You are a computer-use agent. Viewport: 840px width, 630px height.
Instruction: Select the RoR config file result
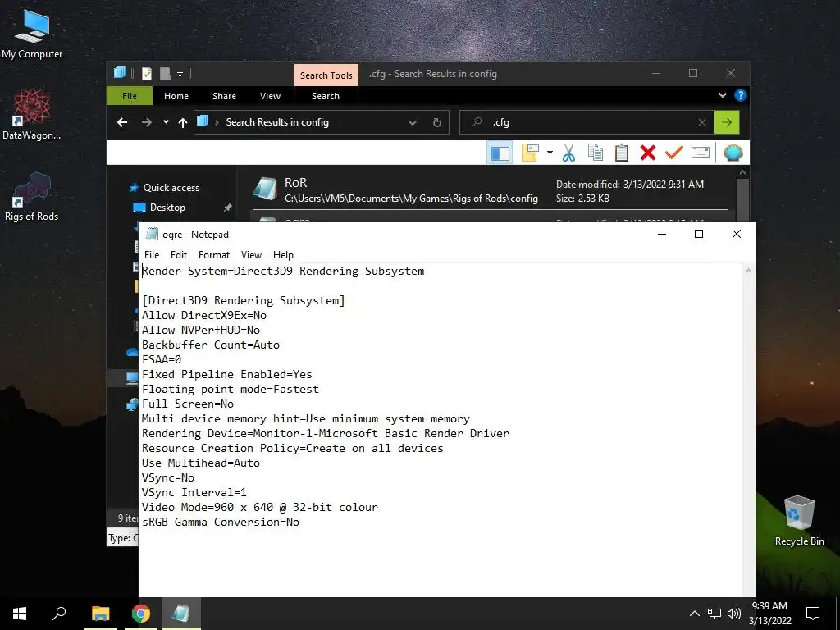pyautogui.click(x=490, y=190)
